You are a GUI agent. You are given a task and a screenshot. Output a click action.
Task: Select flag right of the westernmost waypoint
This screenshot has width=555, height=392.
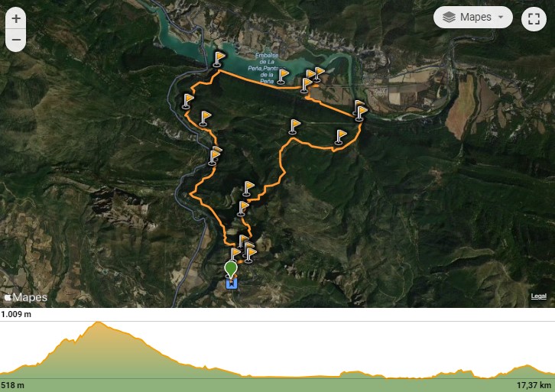[205, 118]
